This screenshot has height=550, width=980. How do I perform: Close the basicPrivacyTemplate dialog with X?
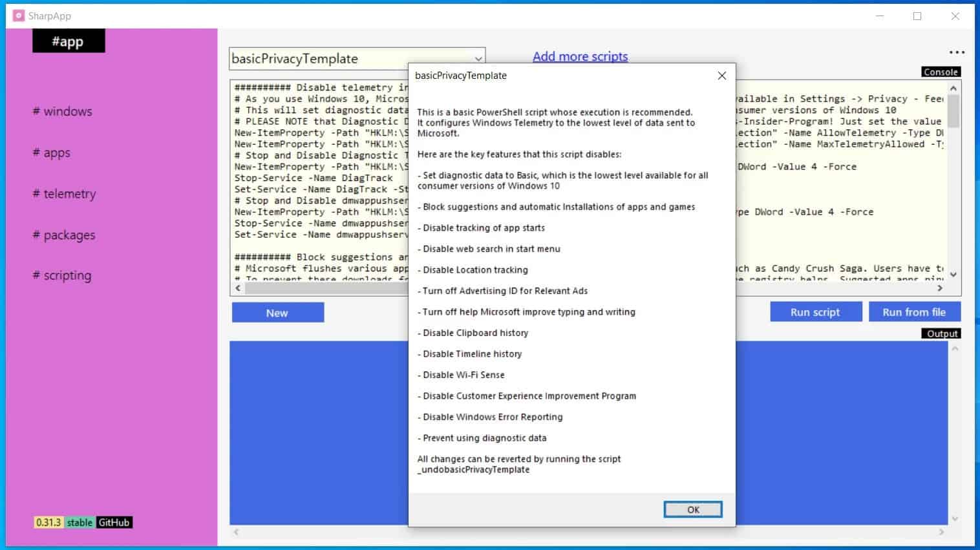click(x=722, y=76)
